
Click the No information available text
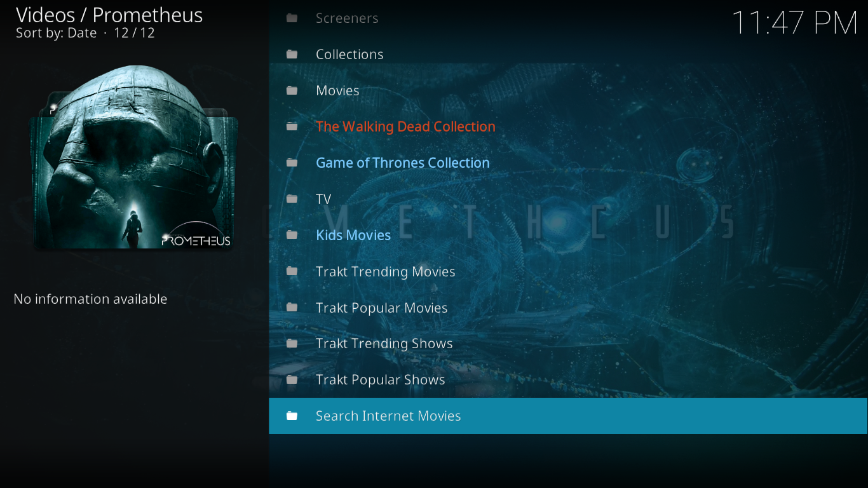point(90,299)
